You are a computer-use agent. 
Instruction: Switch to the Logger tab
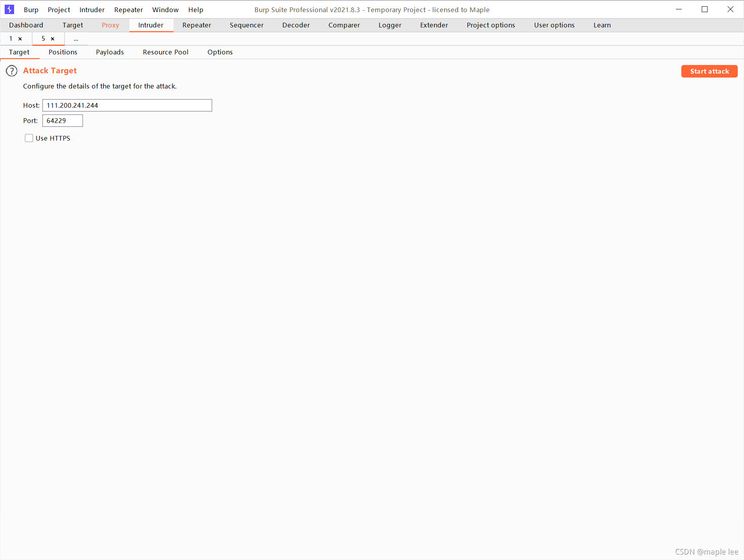[390, 25]
